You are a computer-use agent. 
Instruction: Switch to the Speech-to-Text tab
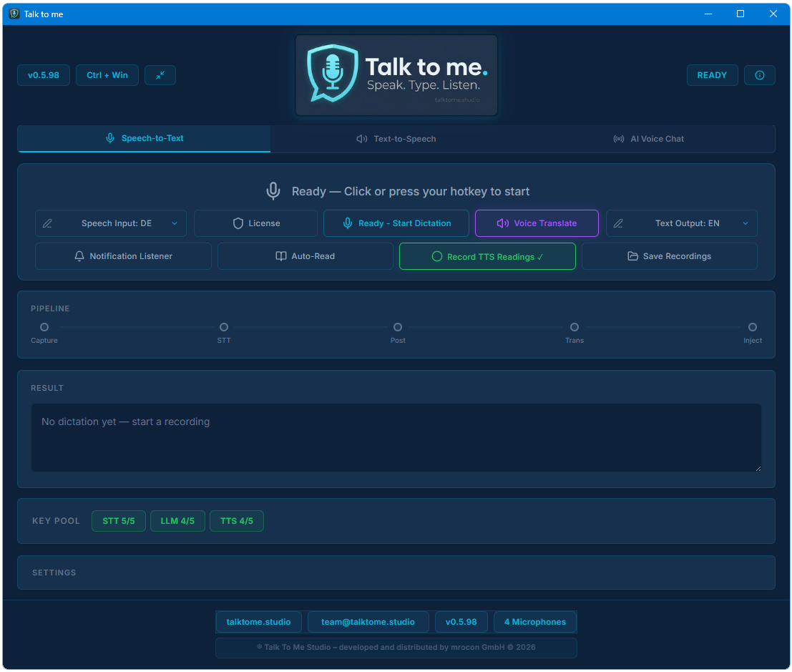click(144, 138)
